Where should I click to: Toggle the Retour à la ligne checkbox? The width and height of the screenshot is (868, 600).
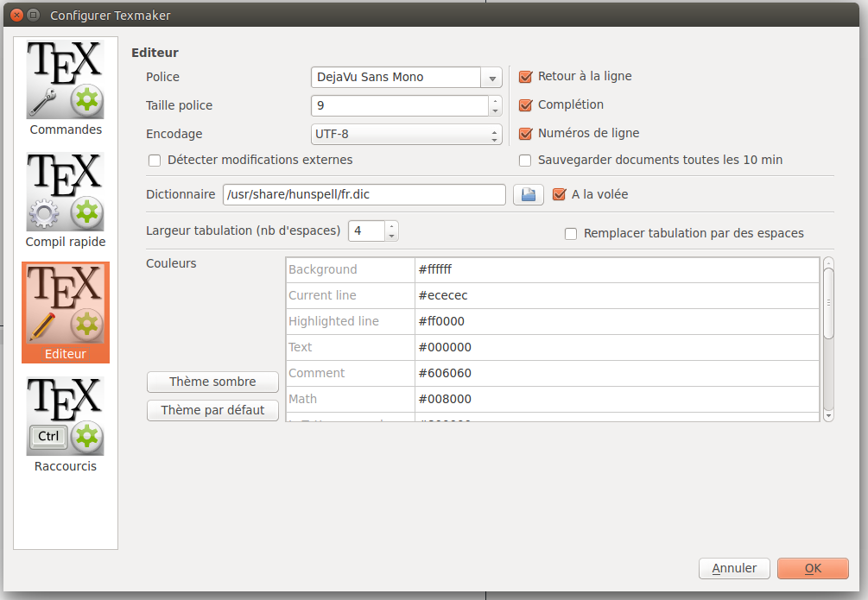525,76
